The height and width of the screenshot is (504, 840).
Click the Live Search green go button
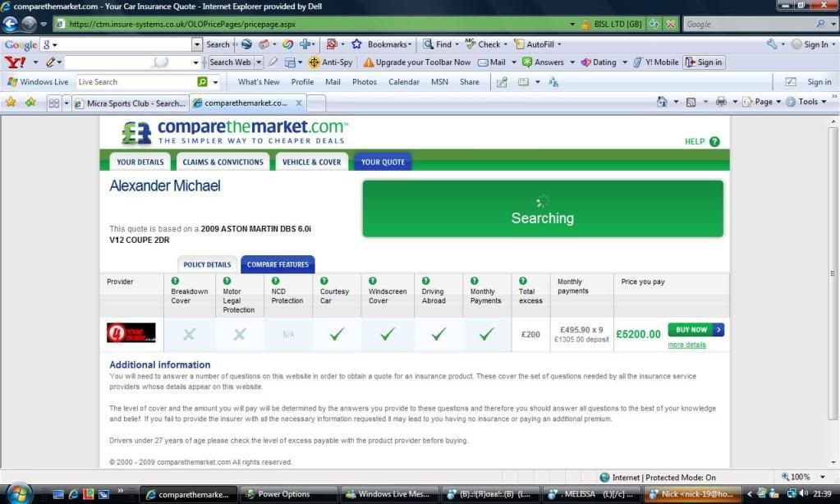[x=203, y=82]
